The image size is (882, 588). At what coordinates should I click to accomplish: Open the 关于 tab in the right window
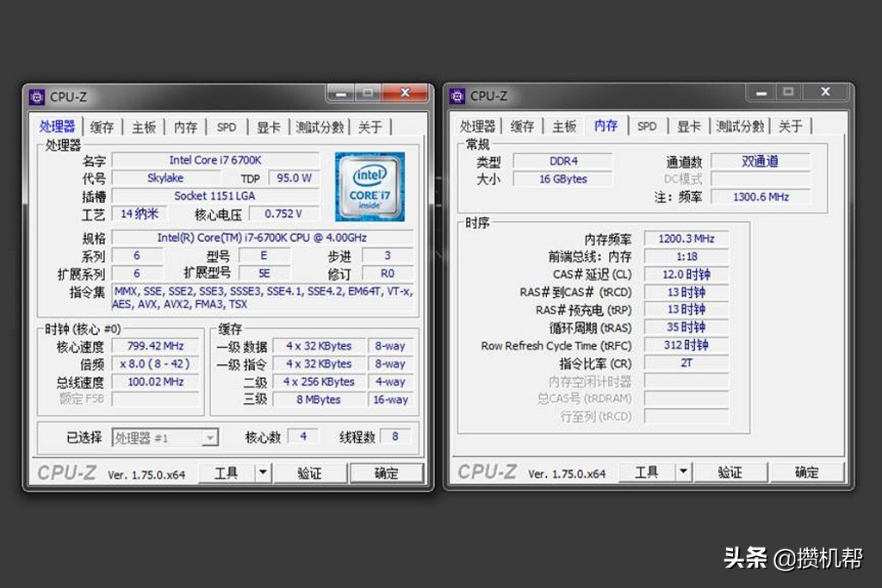pyautogui.click(x=789, y=125)
